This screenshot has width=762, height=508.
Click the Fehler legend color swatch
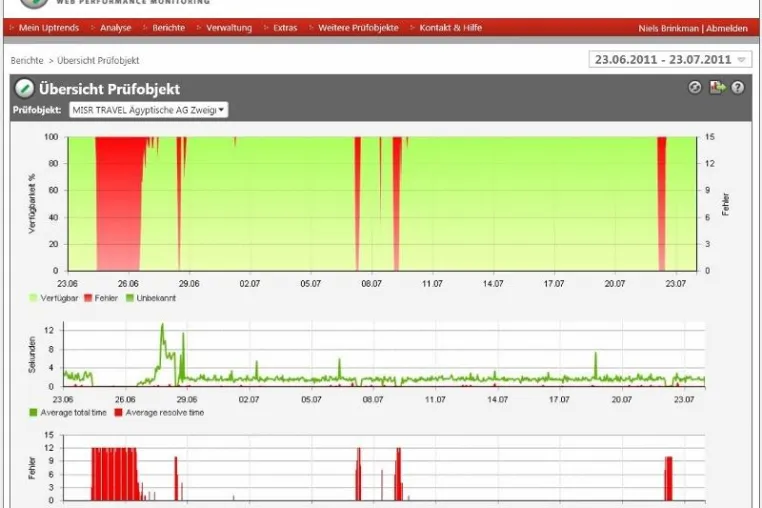pyautogui.click(x=88, y=298)
